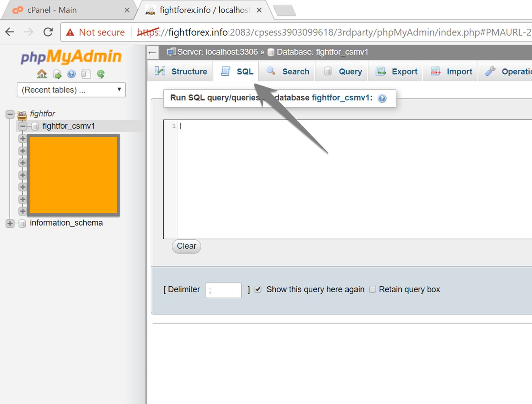
Task: Expand the information_schema database node
Action: coord(10,223)
